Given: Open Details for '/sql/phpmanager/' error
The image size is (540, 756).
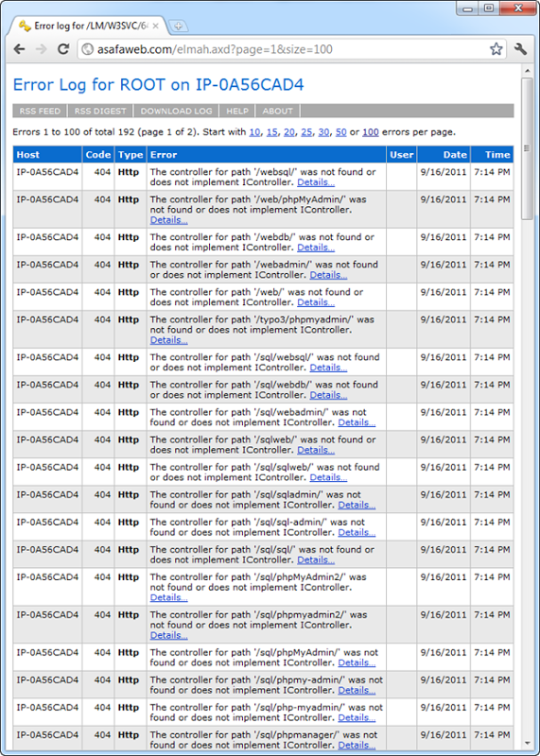Looking at the screenshot, I should tap(357, 745).
